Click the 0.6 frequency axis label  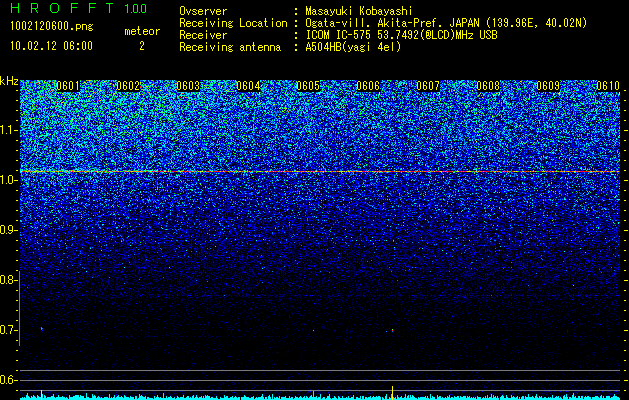(x=8, y=380)
